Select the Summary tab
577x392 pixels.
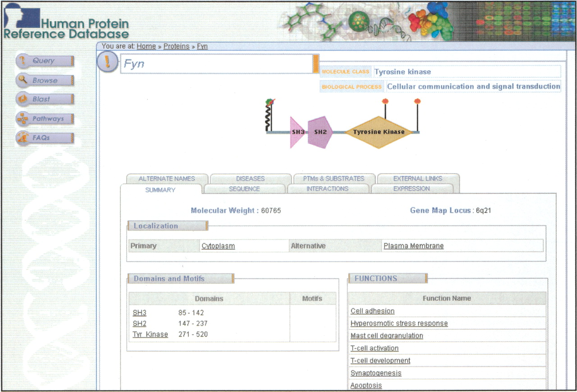(160, 190)
